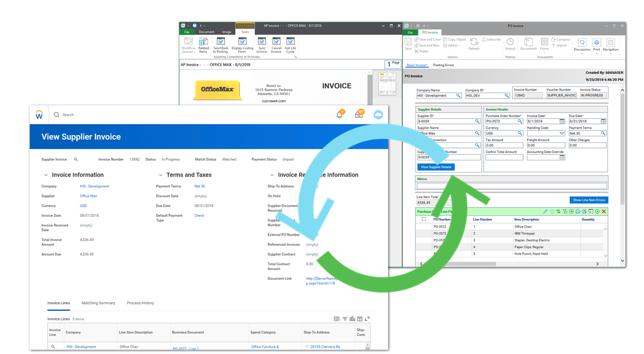Screen dimensions: 644x354
Task: Open the History clock icon
Action: pos(510,44)
